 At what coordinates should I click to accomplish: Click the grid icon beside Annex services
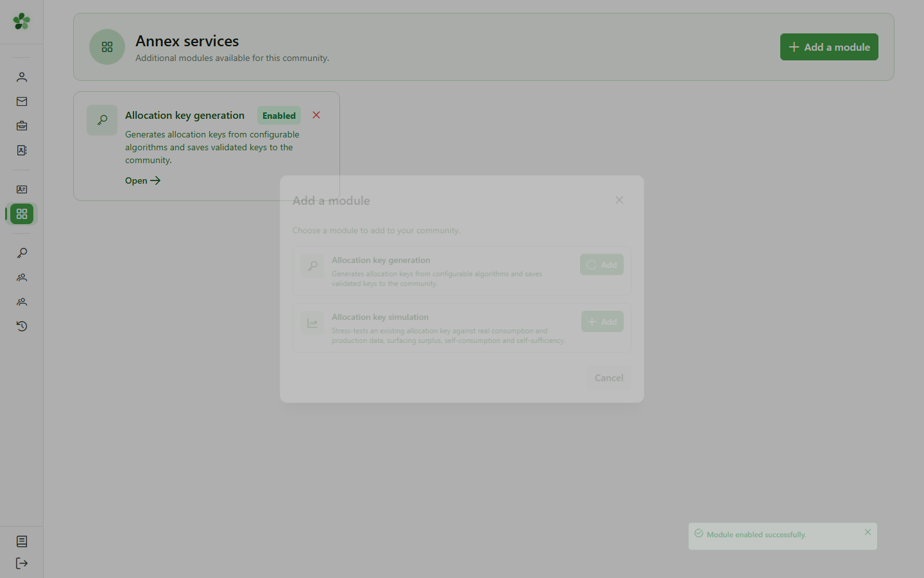[x=107, y=47]
